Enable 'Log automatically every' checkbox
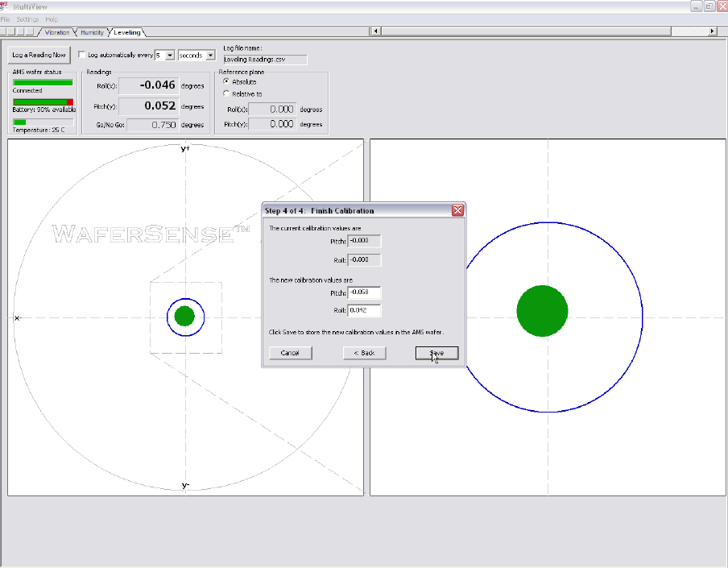The height and width of the screenshot is (568, 728). pyautogui.click(x=82, y=55)
